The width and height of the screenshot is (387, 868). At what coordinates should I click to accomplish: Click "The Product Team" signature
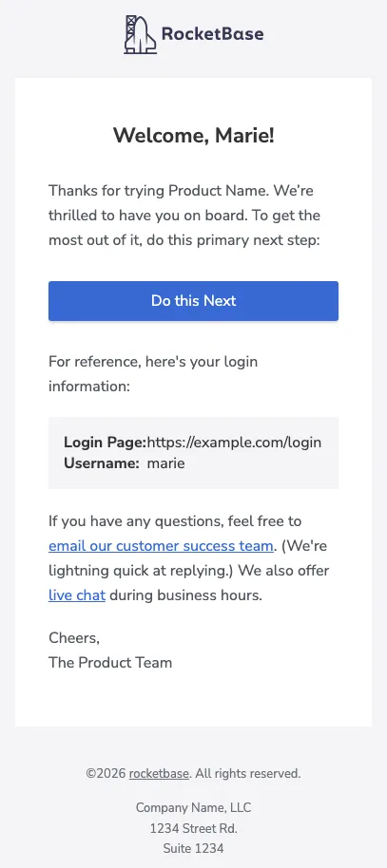pos(110,663)
